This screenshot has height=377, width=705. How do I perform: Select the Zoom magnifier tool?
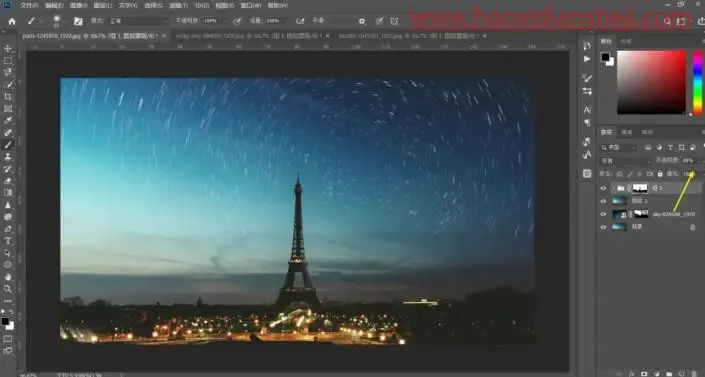(8, 289)
